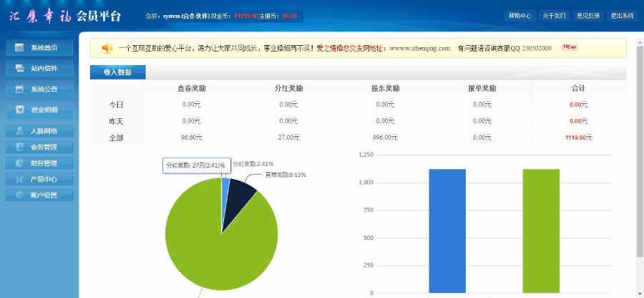Select the 收入数据 tab
Screen dimensions: 644x298
click(117, 72)
